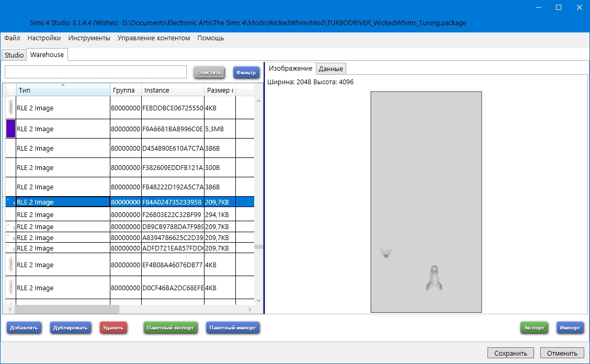Click the 300B size cell
Viewport: 590px width, 364px height.
[220, 167]
